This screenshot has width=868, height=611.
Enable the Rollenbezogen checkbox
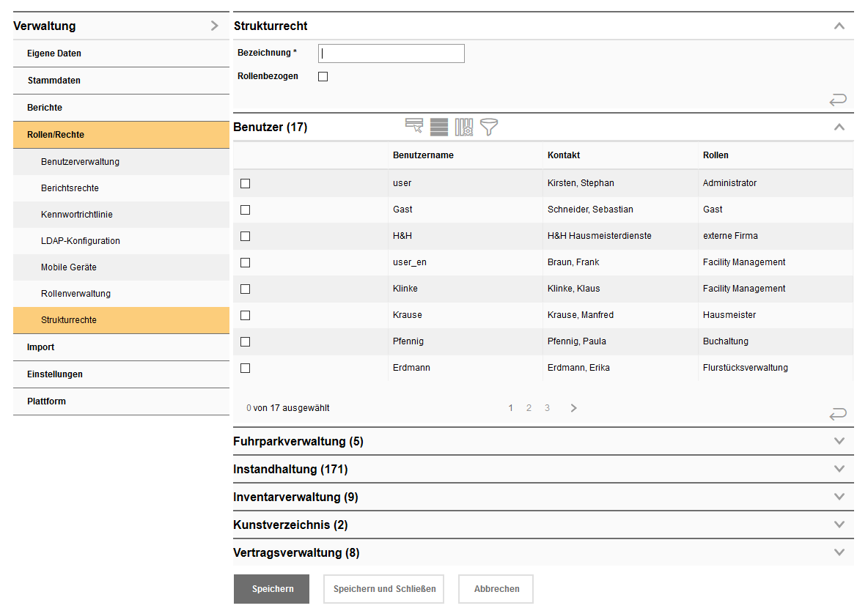point(323,76)
